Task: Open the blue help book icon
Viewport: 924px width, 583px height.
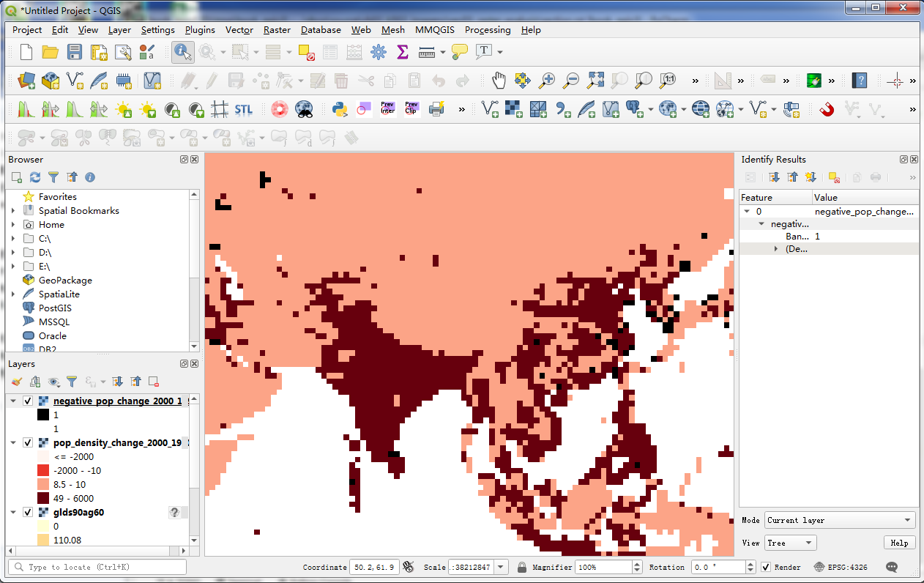Action: (860, 80)
